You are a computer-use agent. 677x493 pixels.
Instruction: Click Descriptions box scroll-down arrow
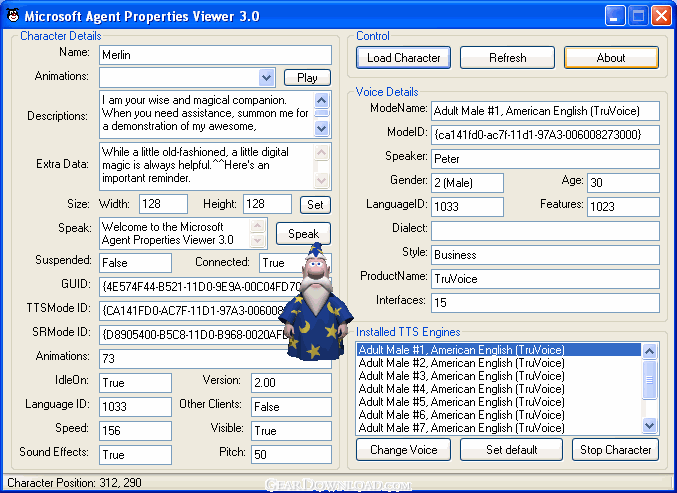click(321, 128)
